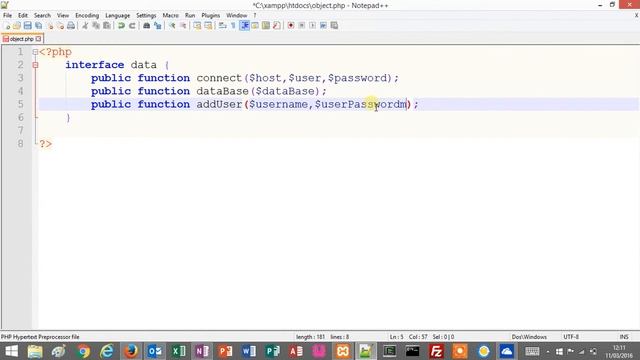The image size is (640, 360).
Task: Close all documents using the toolbar icon
Action: [x=60, y=26]
